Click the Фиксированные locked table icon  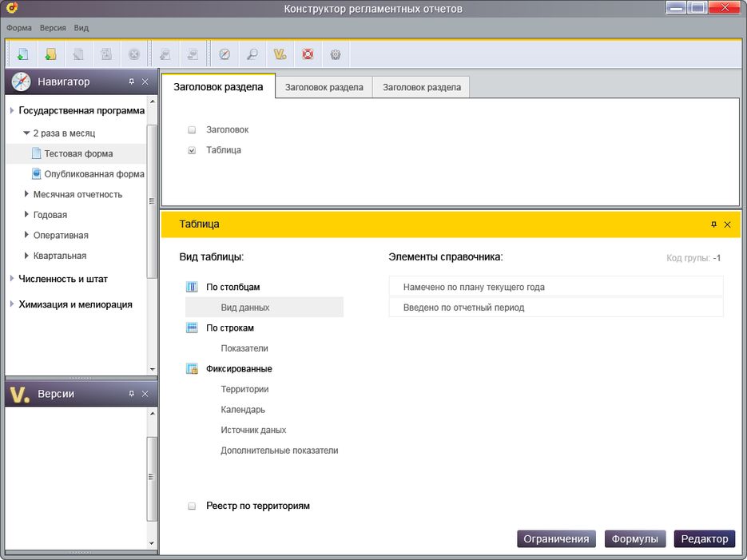192,368
